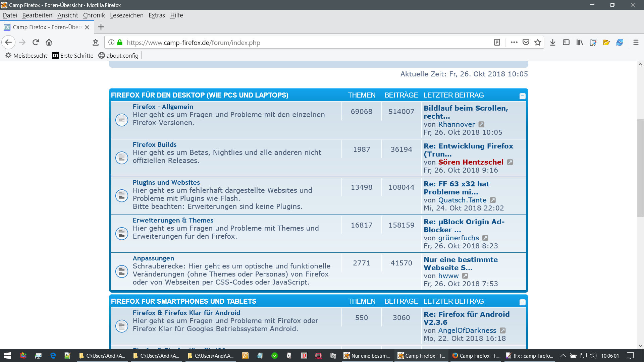This screenshot has width=644, height=362.
Task: Open Re: µBlock Origin Ad-Blocker topic
Action: 464,226
